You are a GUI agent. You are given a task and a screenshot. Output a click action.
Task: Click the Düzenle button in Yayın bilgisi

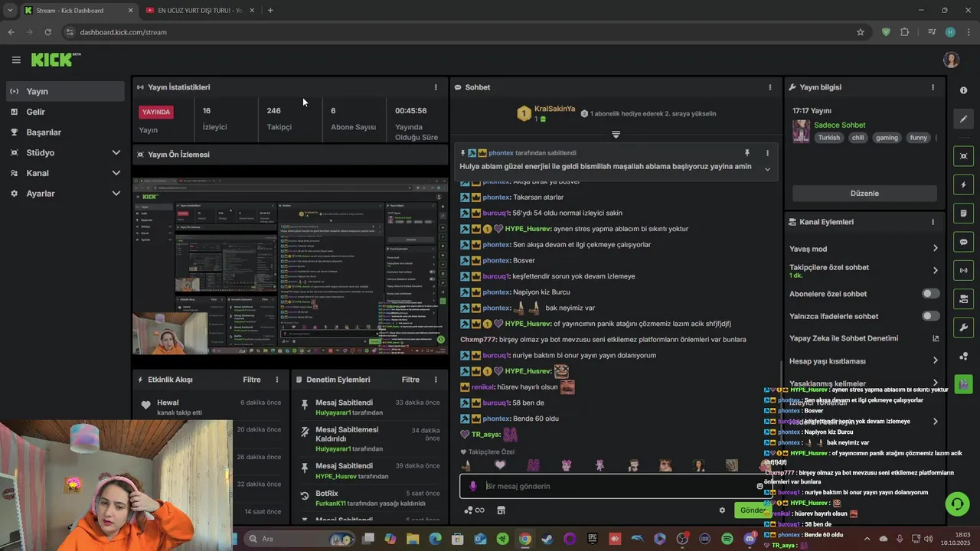point(864,194)
